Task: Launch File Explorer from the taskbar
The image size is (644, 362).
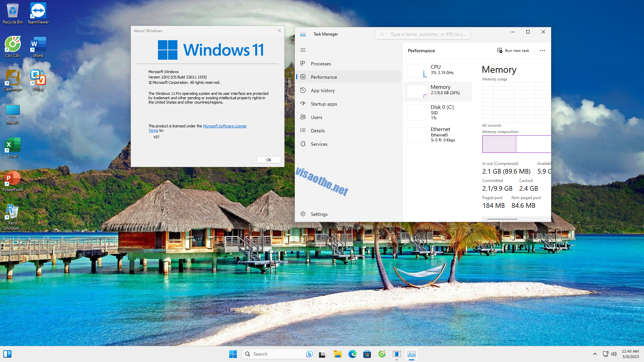Action: (x=337, y=354)
